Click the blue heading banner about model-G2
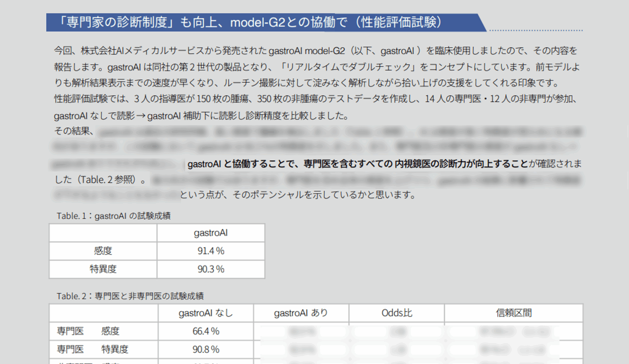 tap(250, 22)
